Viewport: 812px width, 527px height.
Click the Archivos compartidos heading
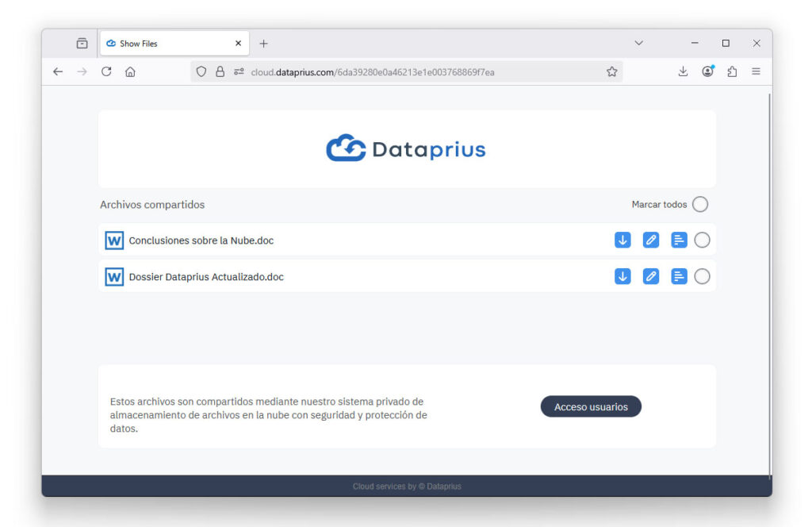[152, 205]
